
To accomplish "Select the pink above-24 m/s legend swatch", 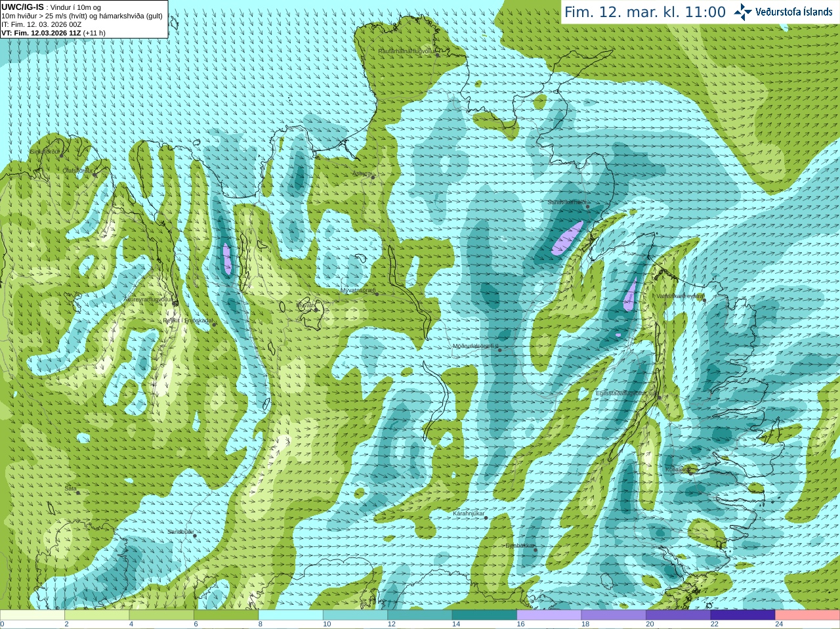I will coord(808,615).
